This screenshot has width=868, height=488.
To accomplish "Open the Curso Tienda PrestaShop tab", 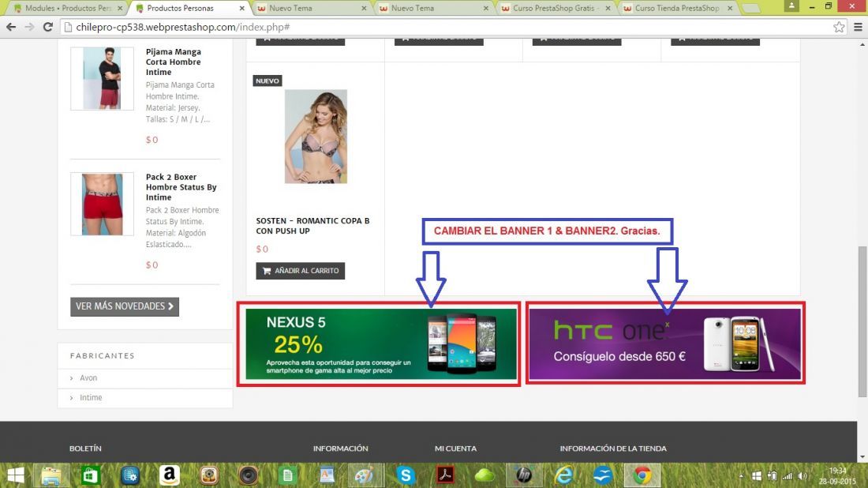I will click(677, 8).
